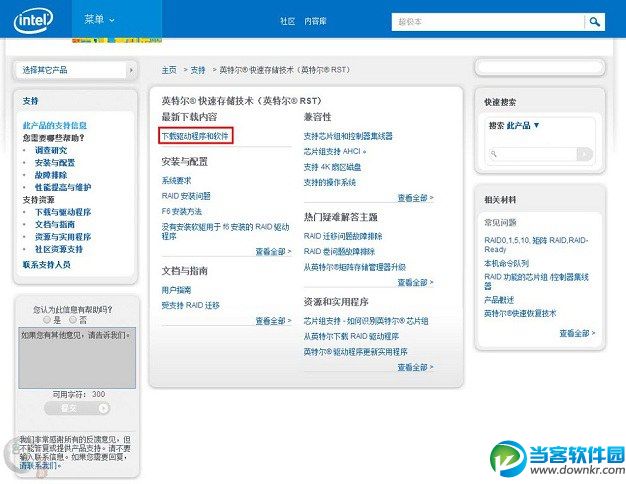Open 调查研究 sidebar link

click(x=51, y=150)
